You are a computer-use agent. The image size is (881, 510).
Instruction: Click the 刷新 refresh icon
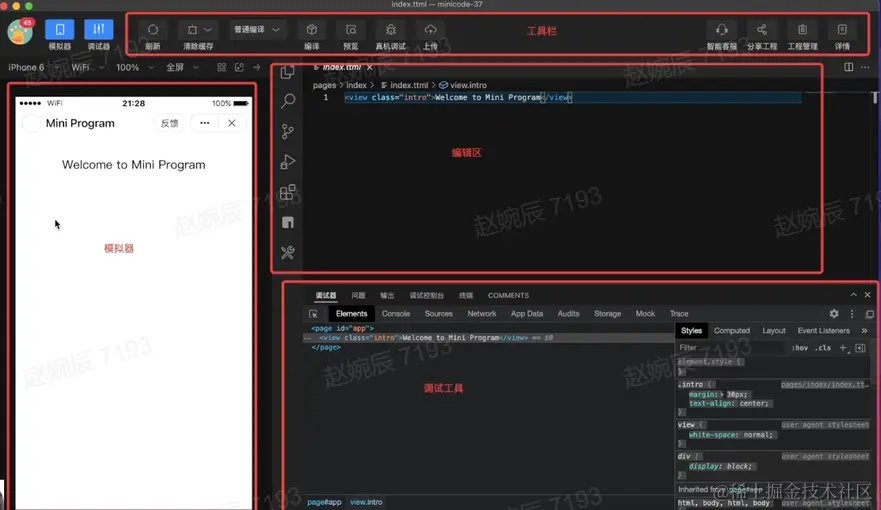point(153,30)
